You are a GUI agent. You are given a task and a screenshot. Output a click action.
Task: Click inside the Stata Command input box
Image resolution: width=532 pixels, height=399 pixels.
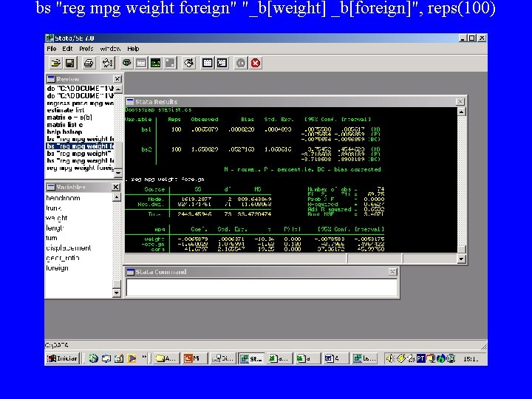point(262,287)
